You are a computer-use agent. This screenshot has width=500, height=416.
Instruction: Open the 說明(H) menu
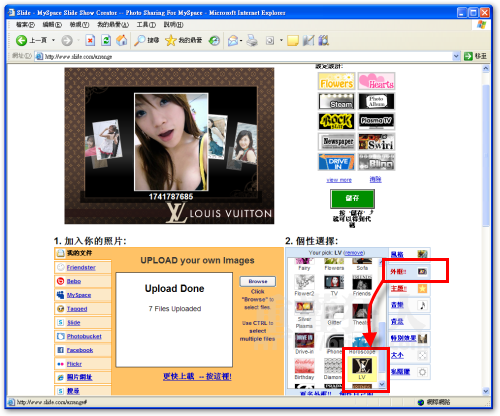[x=173, y=25]
